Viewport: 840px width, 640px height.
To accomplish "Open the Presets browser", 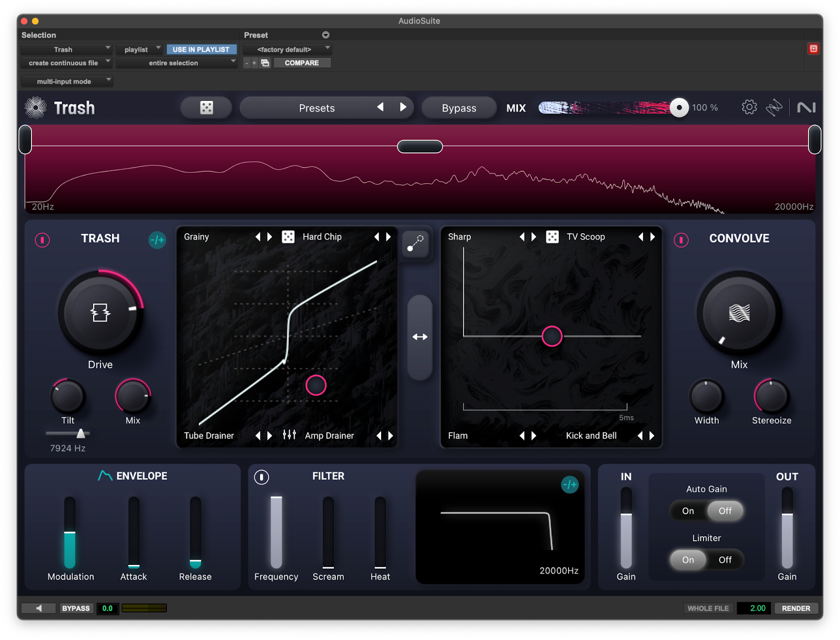I will [317, 108].
